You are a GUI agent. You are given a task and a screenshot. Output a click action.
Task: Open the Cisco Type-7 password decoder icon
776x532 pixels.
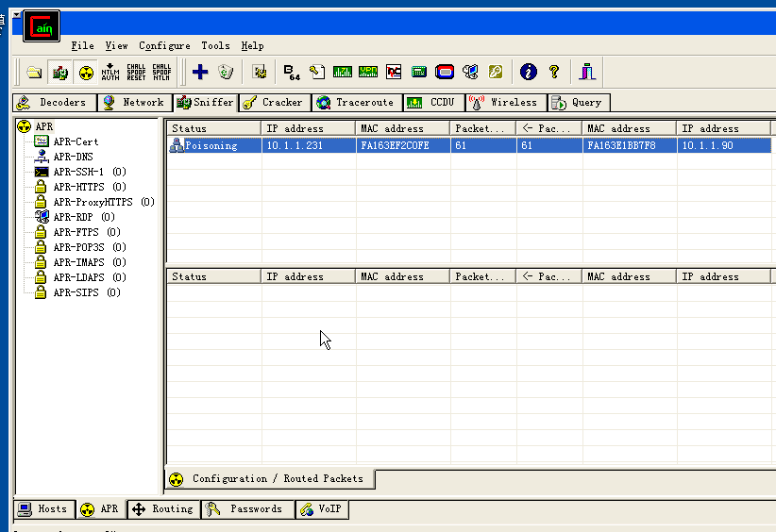click(343, 73)
